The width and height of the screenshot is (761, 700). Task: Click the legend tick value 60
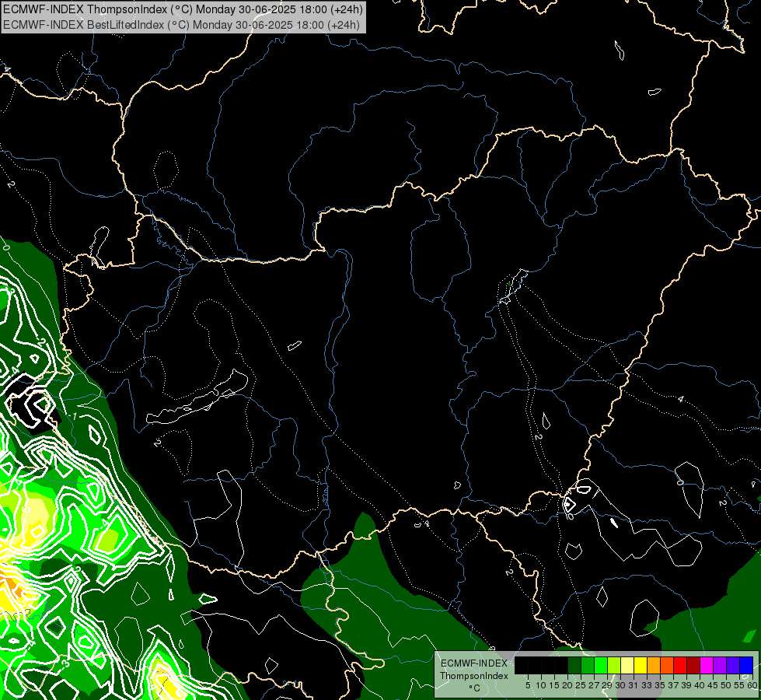click(x=752, y=685)
